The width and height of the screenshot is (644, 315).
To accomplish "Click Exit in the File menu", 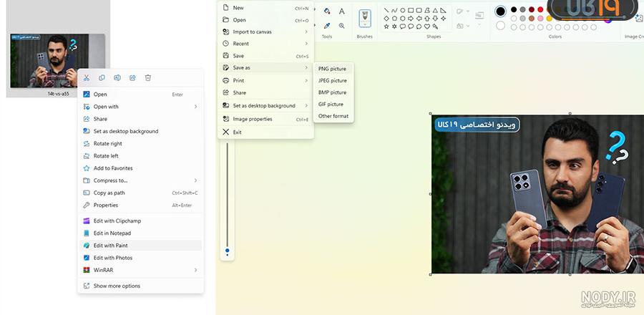I will (265, 132).
